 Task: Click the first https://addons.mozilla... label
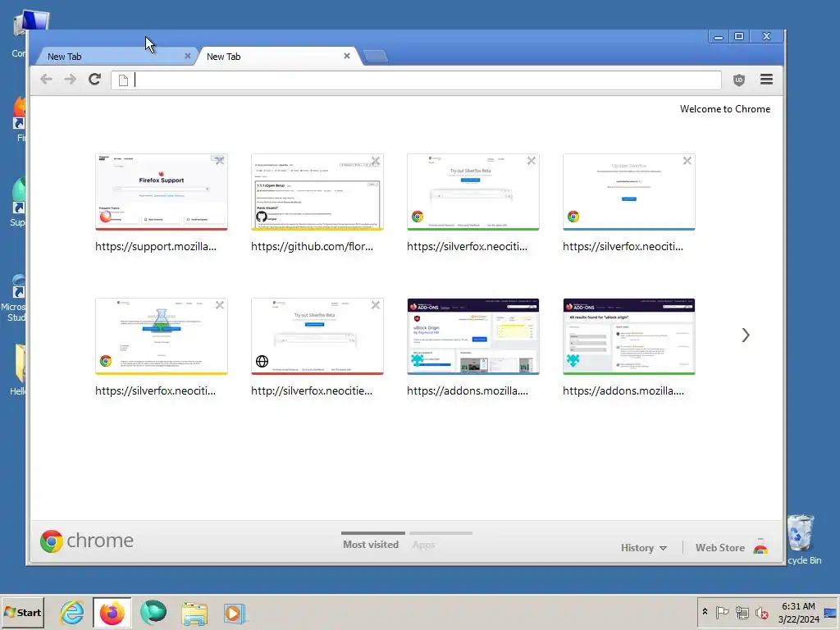(x=468, y=391)
